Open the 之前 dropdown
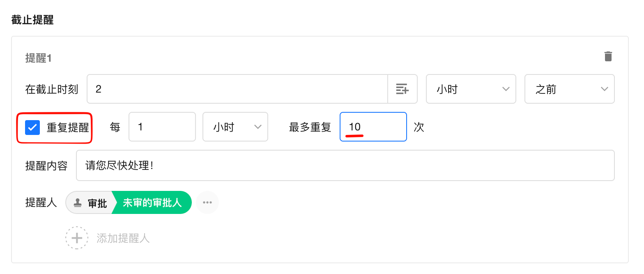The image size is (644, 274). [569, 89]
